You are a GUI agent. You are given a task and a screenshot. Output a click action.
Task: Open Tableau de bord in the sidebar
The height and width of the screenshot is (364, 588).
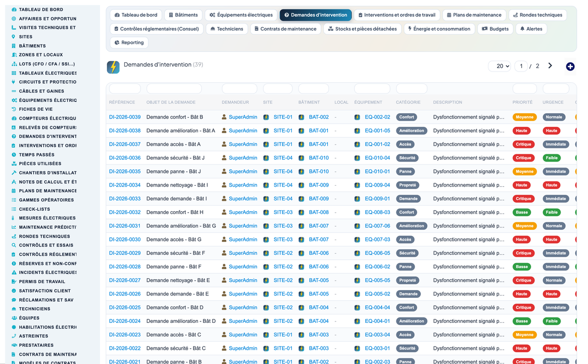coord(41,9)
